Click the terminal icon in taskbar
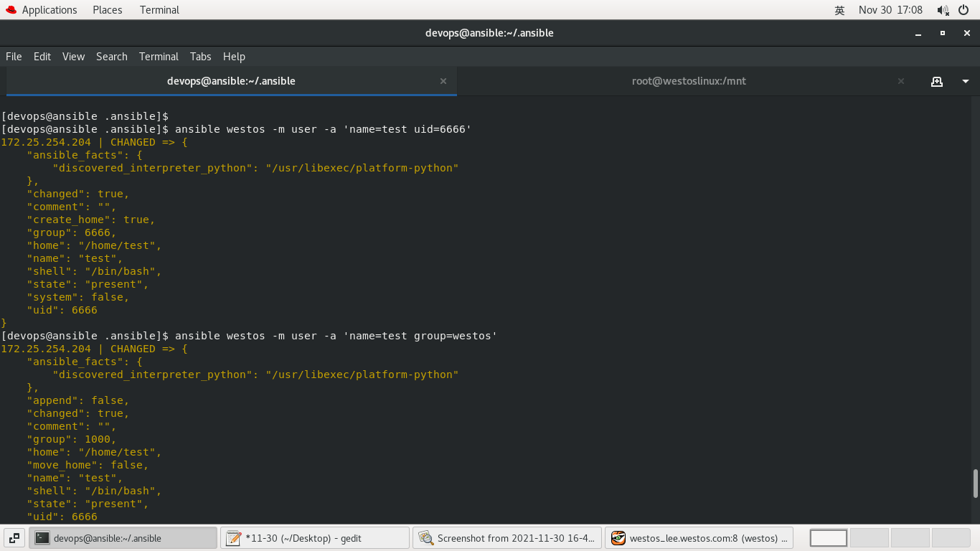Image resolution: width=980 pixels, height=551 pixels. (x=42, y=538)
